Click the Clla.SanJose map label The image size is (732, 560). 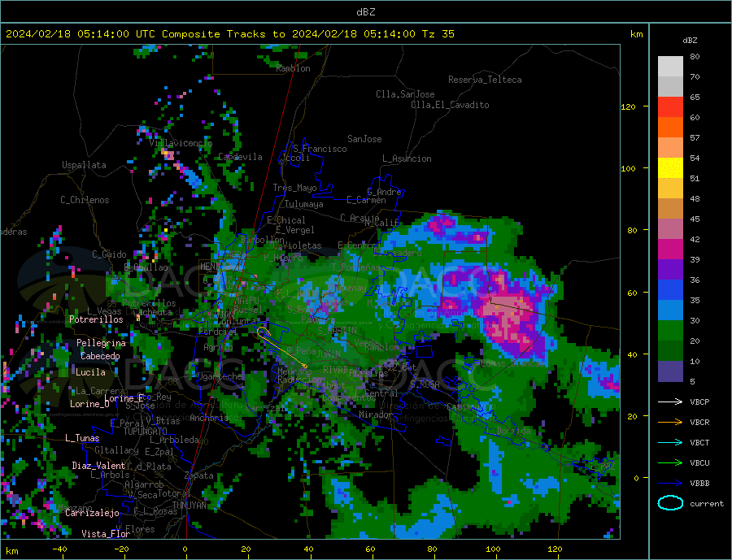pos(405,94)
